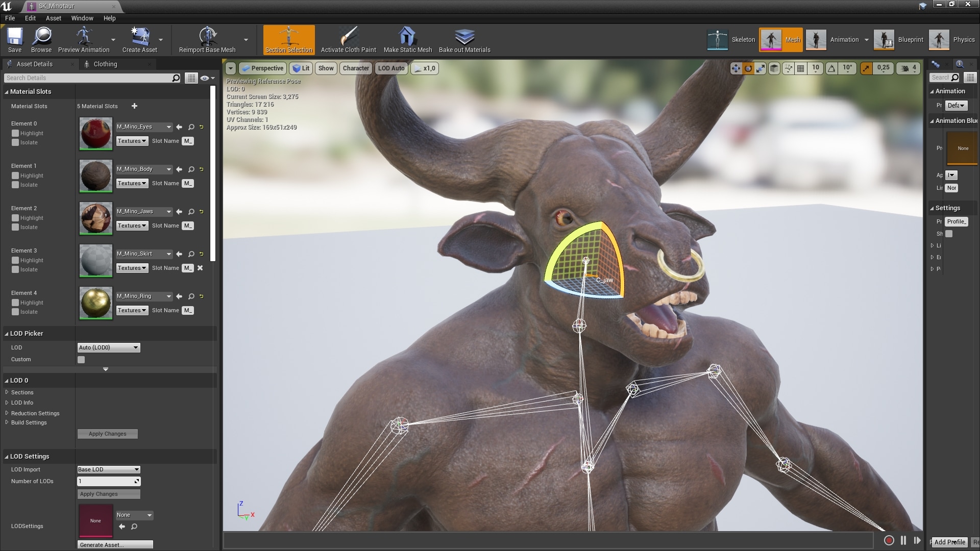Click Bake out Materials icon
Screen dimensions: 980x551
pos(464,40)
